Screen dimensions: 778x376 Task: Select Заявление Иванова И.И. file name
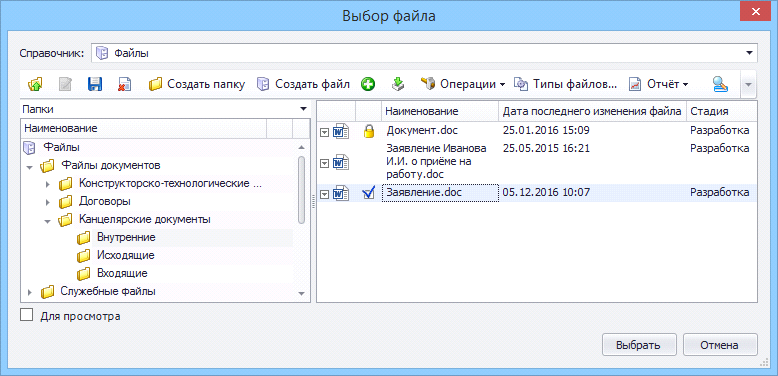tap(437, 162)
